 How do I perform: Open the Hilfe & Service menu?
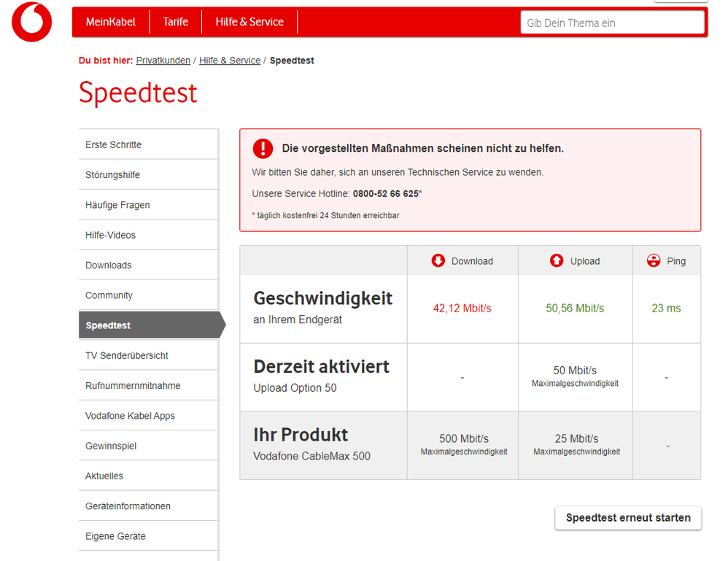[249, 22]
